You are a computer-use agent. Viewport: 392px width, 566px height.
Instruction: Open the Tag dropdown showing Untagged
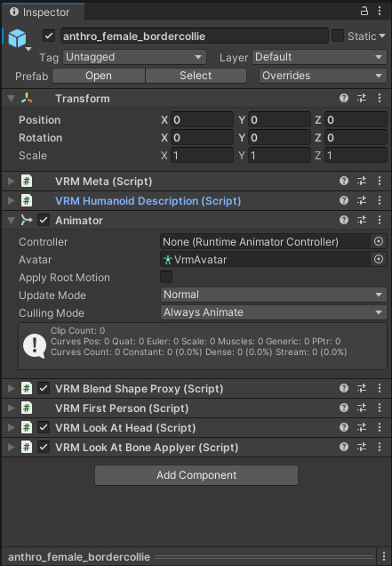[134, 57]
